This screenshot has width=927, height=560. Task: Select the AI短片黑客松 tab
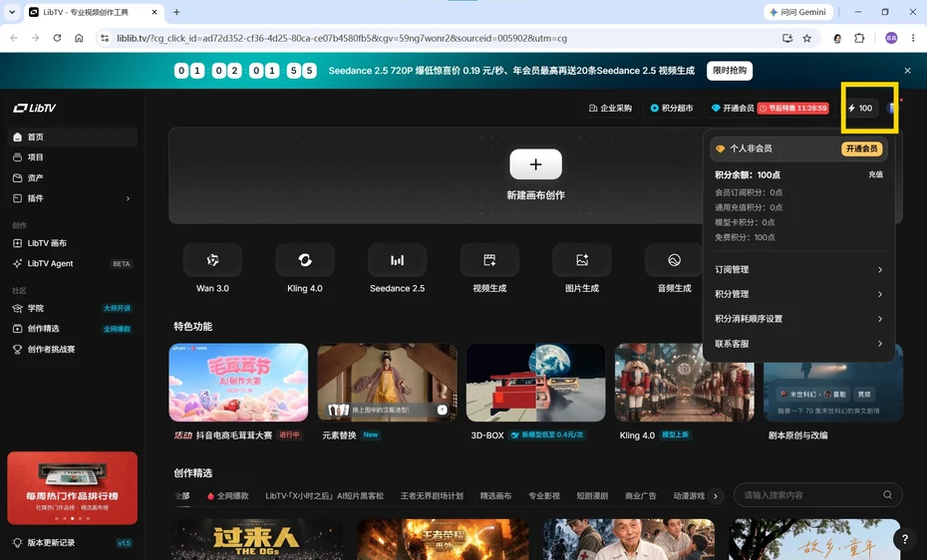pyautogui.click(x=325, y=495)
